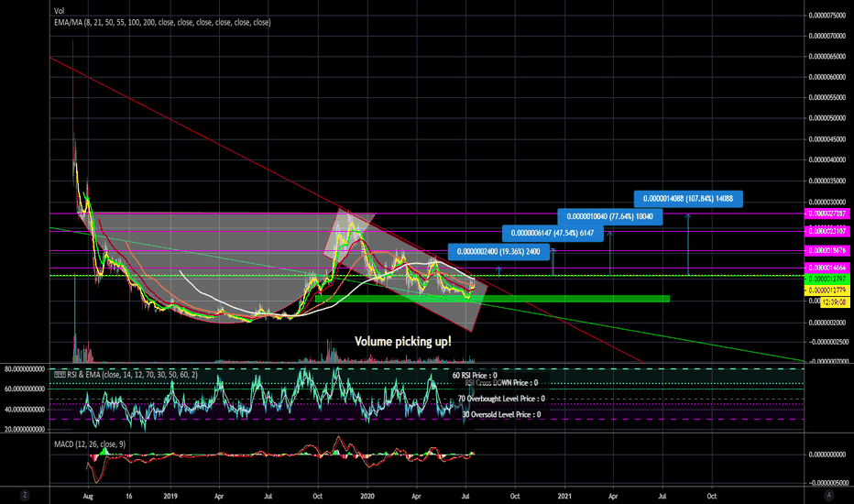The image size is (854, 504).
Task: Select magenta price label 0.0000027287
Action: tap(827, 214)
